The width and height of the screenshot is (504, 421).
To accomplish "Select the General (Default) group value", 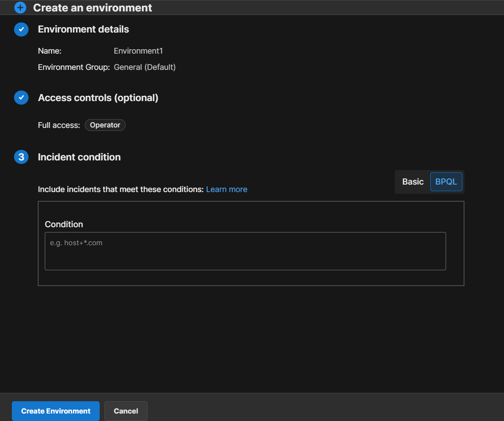I will [144, 67].
